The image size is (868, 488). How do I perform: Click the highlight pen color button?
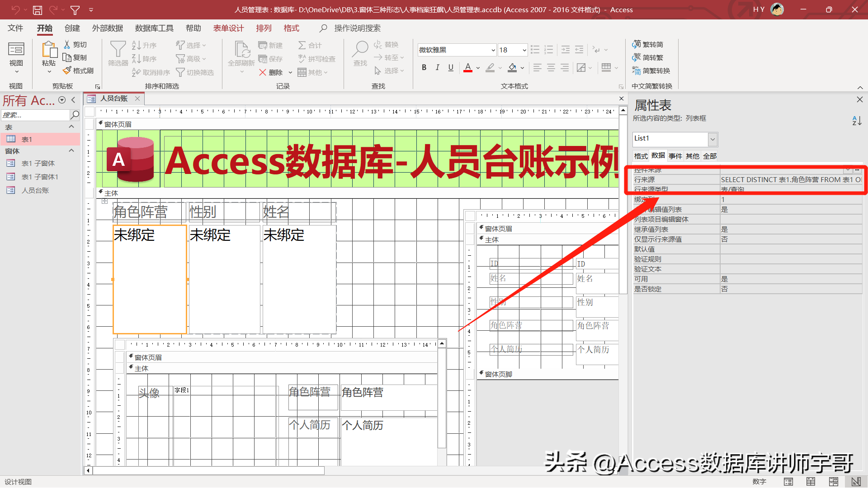point(490,68)
